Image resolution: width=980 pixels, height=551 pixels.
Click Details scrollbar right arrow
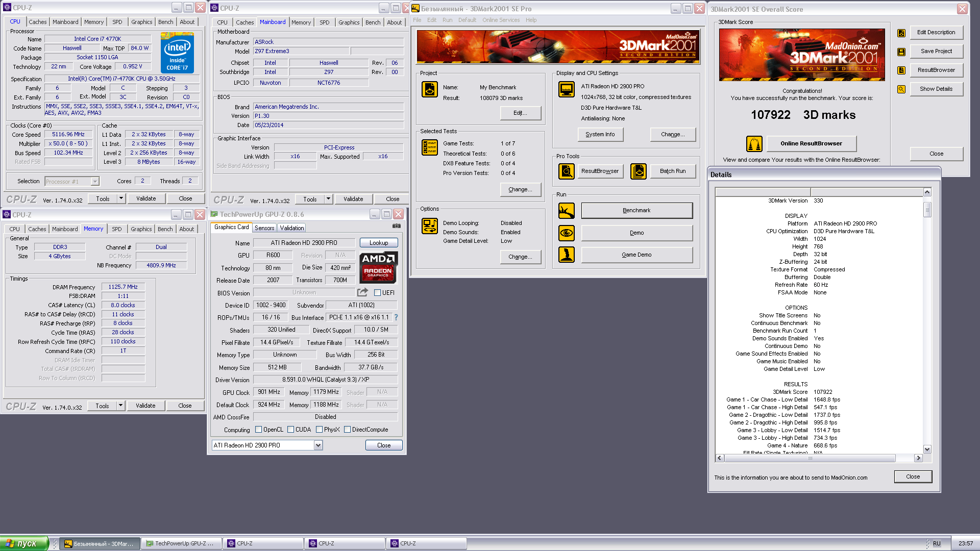(918, 458)
